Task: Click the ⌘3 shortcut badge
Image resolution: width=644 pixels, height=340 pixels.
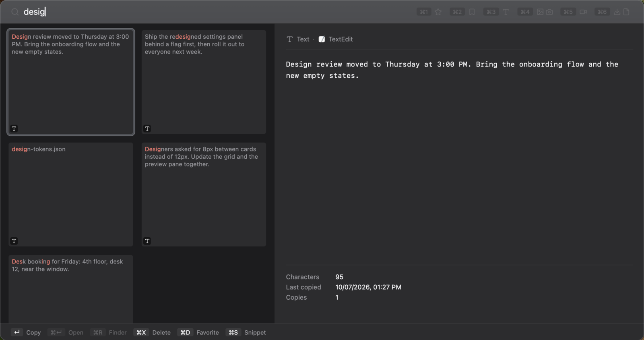Action: click(x=491, y=12)
